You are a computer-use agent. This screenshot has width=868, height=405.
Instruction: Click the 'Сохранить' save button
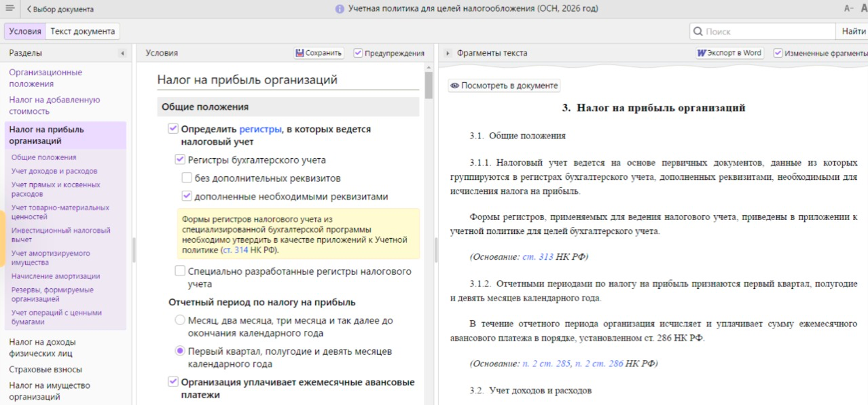pyautogui.click(x=319, y=53)
